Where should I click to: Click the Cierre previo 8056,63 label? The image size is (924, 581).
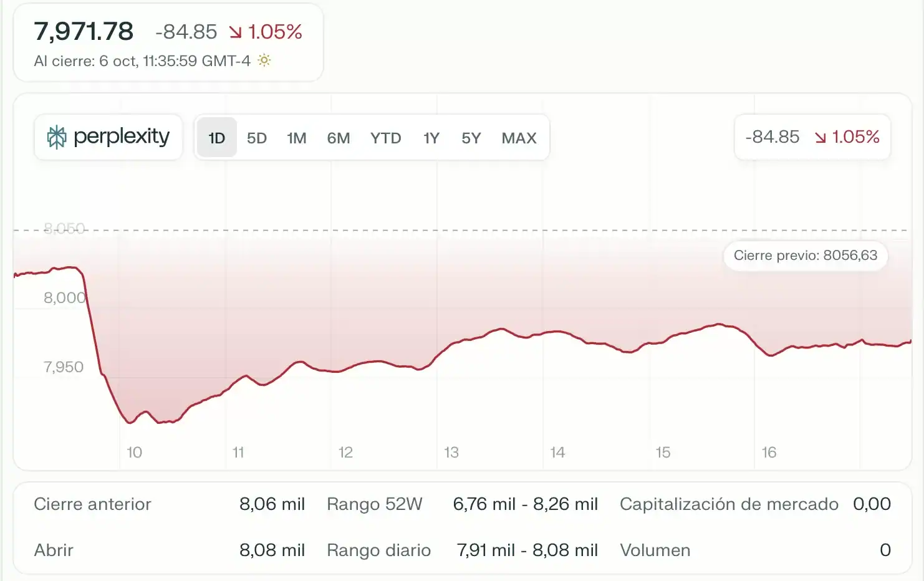coord(805,256)
